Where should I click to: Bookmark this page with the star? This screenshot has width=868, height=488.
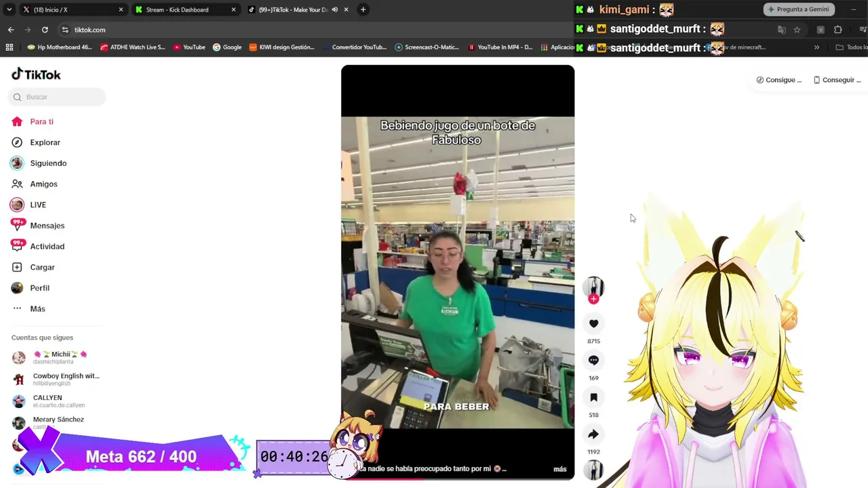click(797, 30)
